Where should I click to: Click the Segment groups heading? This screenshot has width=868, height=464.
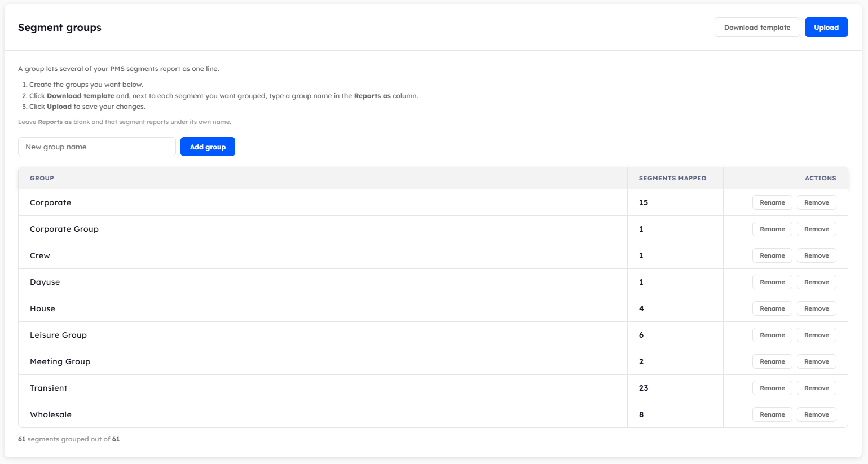coord(60,28)
